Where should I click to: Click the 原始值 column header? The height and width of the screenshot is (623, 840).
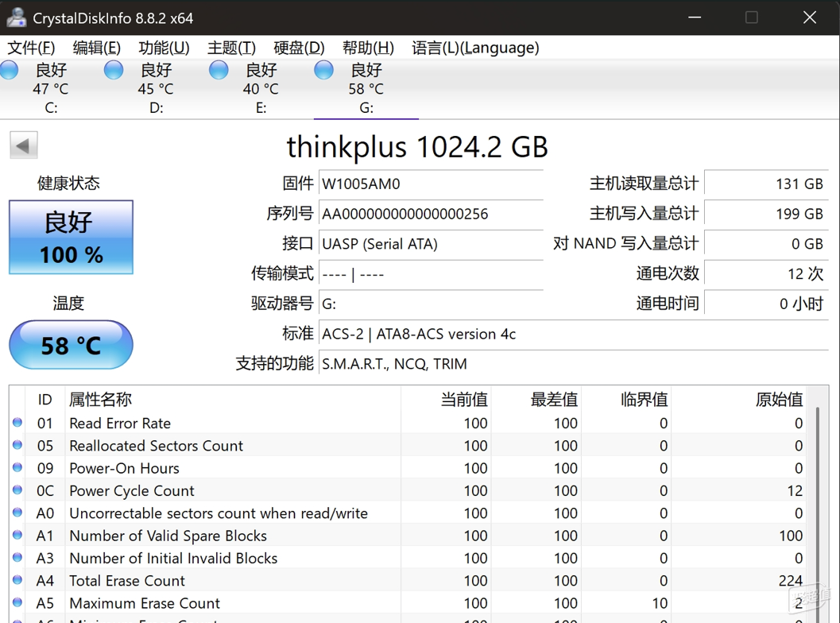739,399
